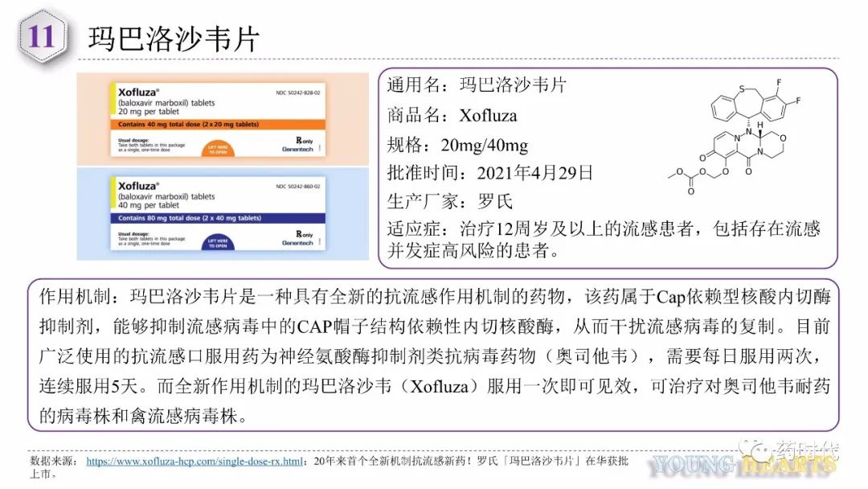Click the blue 'Contains 80 mg total dose' banner
The height and width of the screenshot is (489, 868).
[218, 218]
